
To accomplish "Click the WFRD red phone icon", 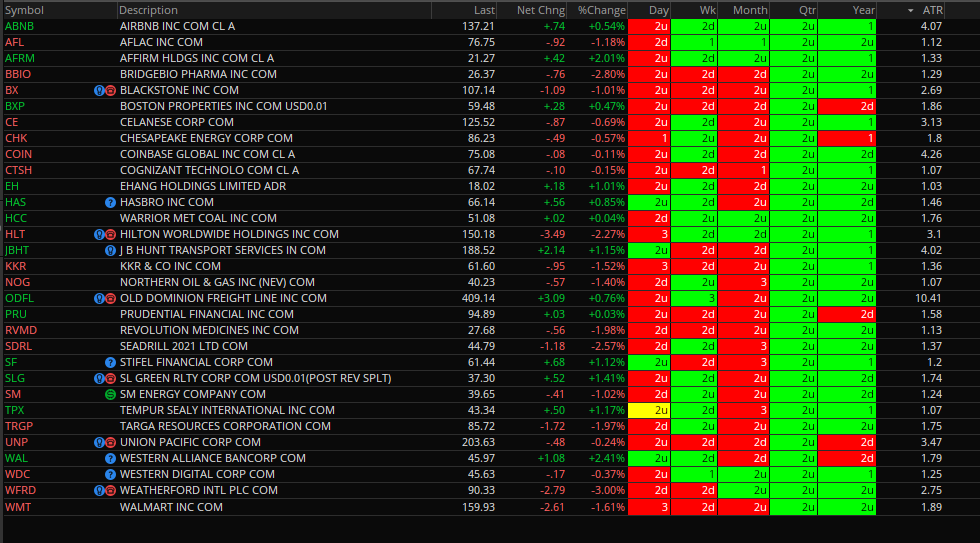I will pyautogui.click(x=111, y=491).
